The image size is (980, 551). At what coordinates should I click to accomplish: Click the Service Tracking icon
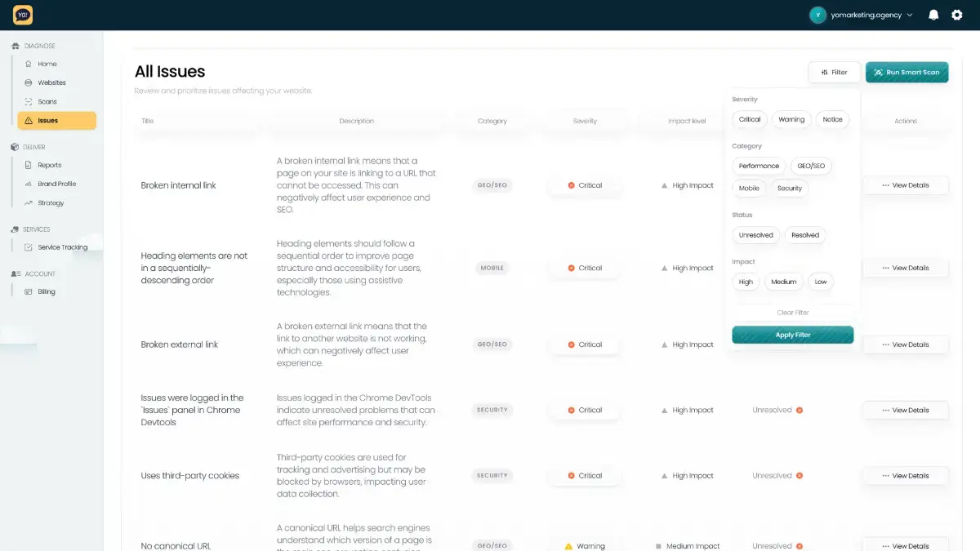tap(29, 247)
